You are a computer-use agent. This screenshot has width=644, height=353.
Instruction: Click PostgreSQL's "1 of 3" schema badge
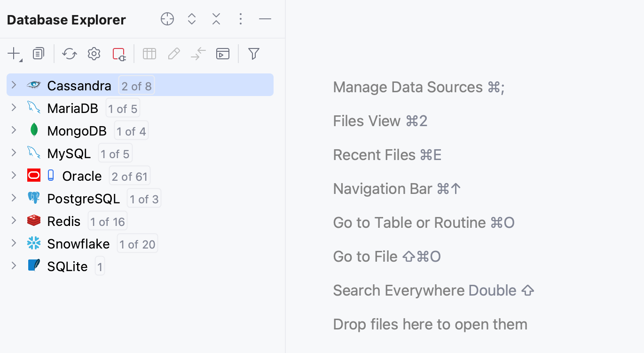[144, 199]
